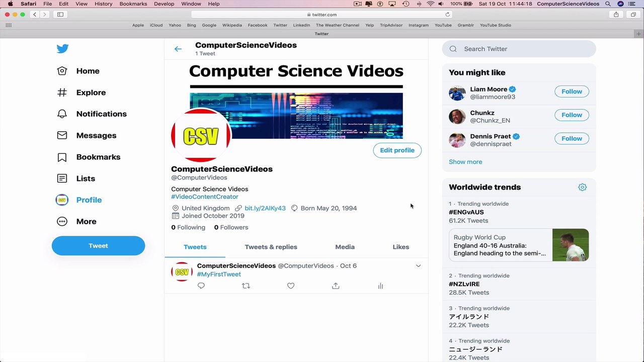Like the #MyFirstTweet tweet
The image size is (644, 362).
291,286
